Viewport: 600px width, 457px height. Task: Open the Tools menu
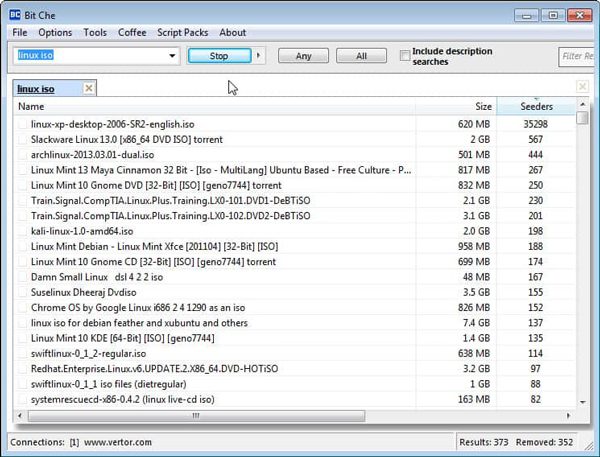95,33
